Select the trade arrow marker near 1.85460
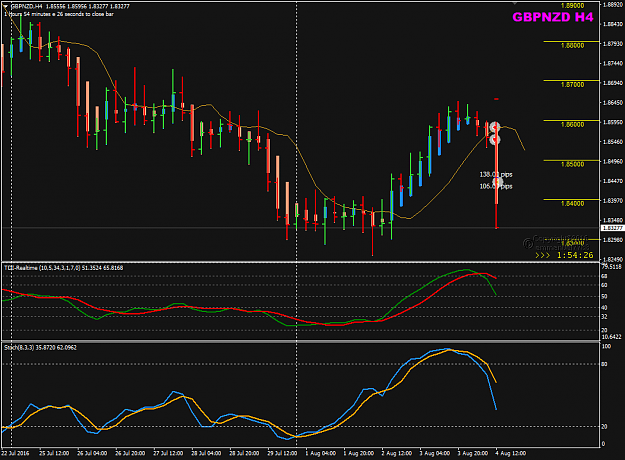625x460 pixels. 495,140
